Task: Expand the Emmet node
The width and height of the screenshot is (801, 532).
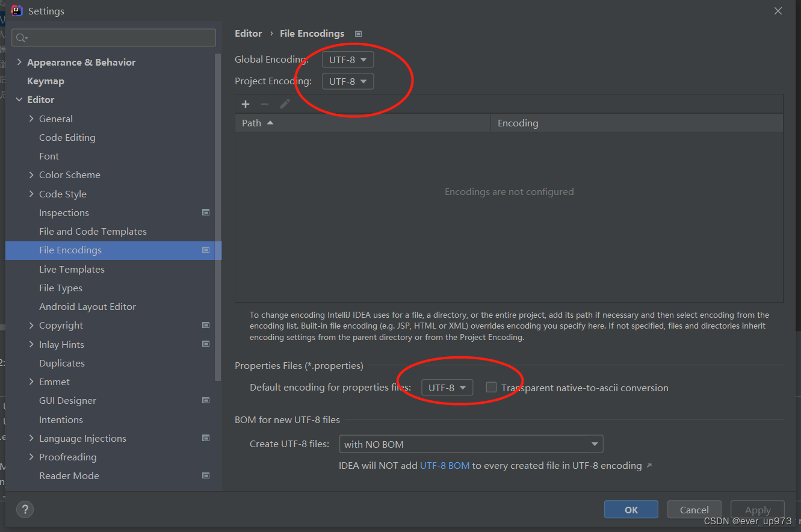Action: pyautogui.click(x=31, y=382)
